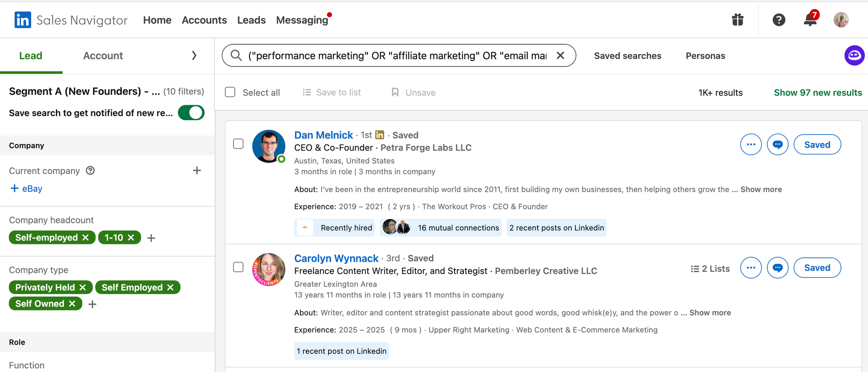Toggle the save search notification switch
This screenshot has height=372, width=868.
(191, 113)
